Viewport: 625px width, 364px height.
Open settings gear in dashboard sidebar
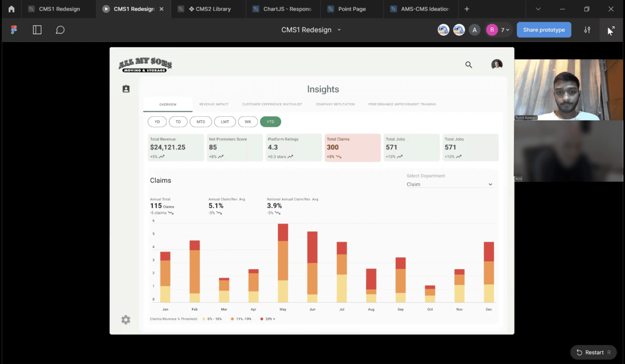[x=126, y=320]
